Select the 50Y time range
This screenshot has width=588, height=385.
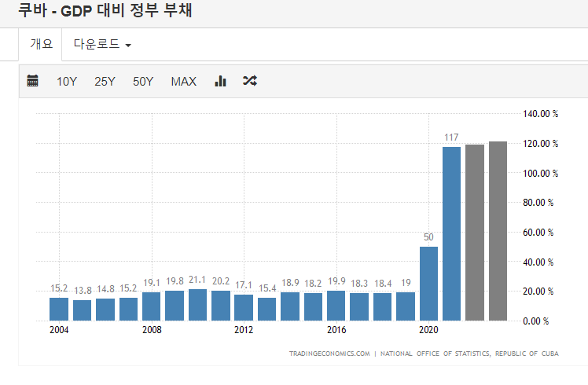143,82
